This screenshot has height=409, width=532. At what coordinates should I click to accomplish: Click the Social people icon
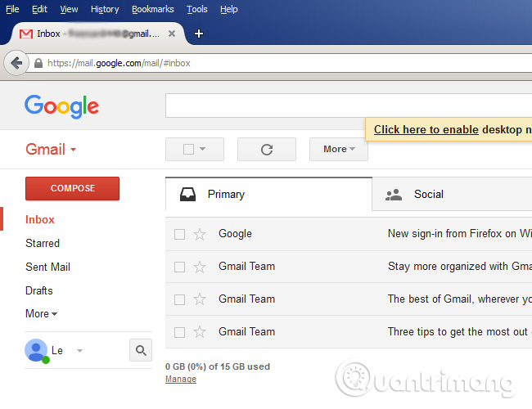[394, 195]
